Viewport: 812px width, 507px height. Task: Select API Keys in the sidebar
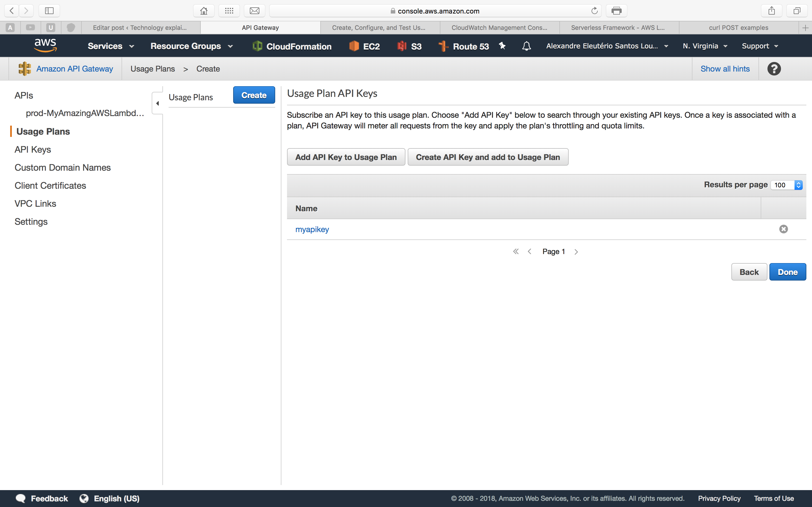(x=32, y=150)
